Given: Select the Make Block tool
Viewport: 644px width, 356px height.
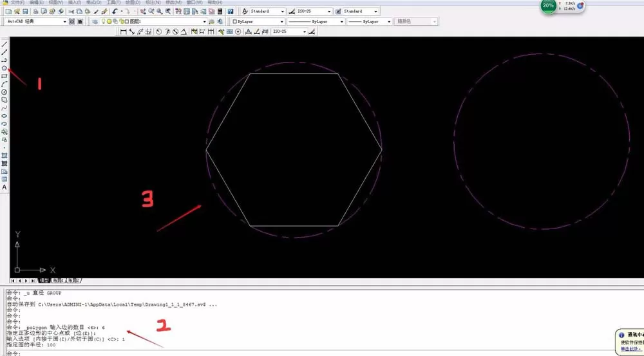Looking at the screenshot, I should [x=4, y=140].
